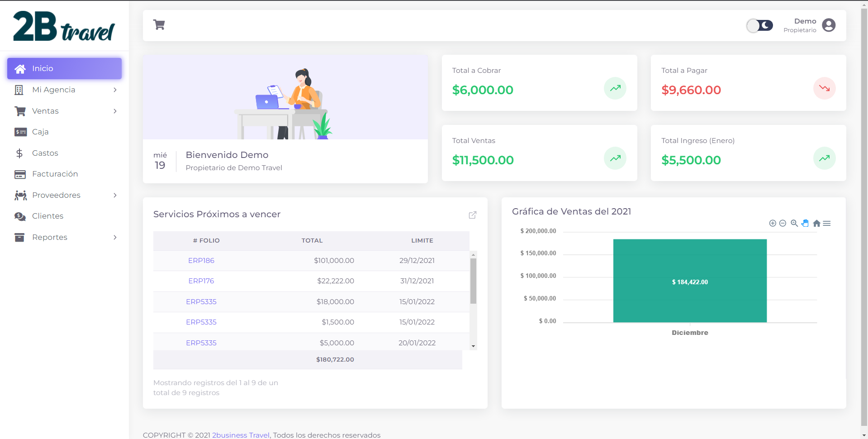Click the $101,000.00 total cell
The height and width of the screenshot is (439, 868).
click(x=334, y=261)
